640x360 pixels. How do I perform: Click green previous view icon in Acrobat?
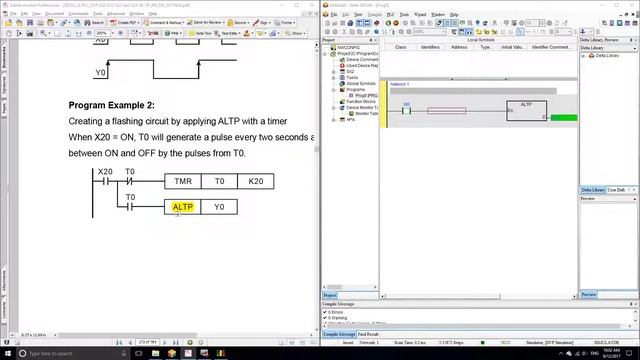point(190,342)
